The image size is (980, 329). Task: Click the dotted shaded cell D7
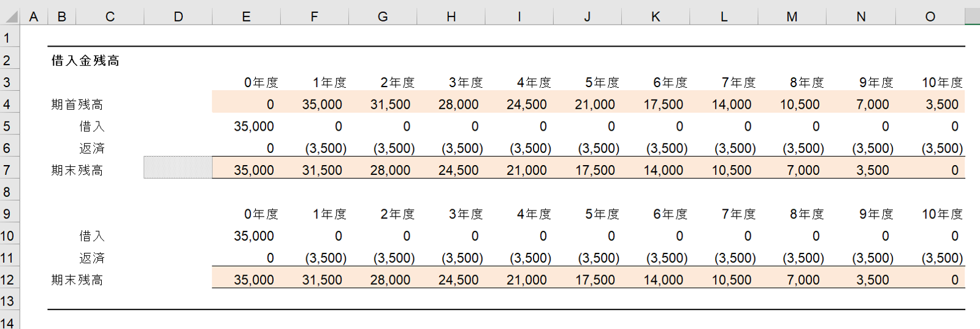point(178,168)
